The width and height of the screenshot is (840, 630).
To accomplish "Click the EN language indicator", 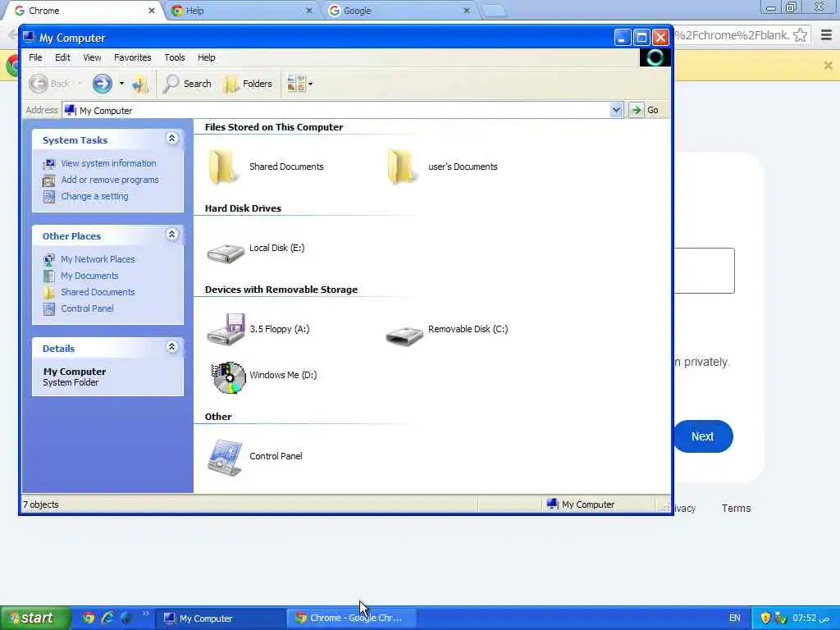I will tap(734, 618).
